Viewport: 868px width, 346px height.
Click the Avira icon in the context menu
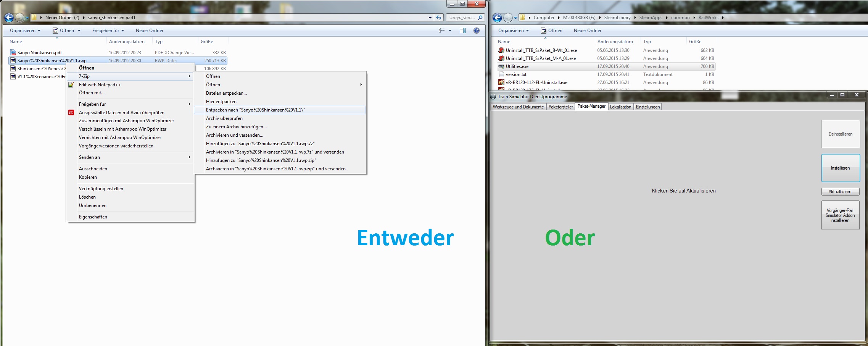click(71, 113)
